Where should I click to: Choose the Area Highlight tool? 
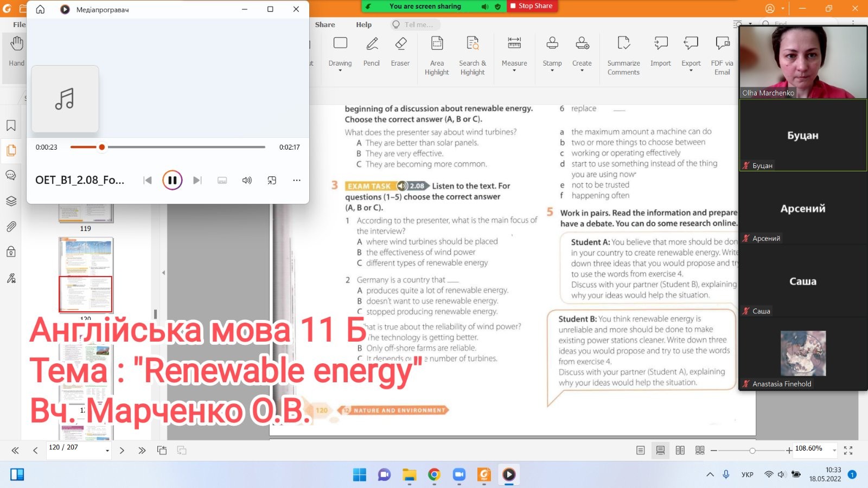[x=437, y=54]
